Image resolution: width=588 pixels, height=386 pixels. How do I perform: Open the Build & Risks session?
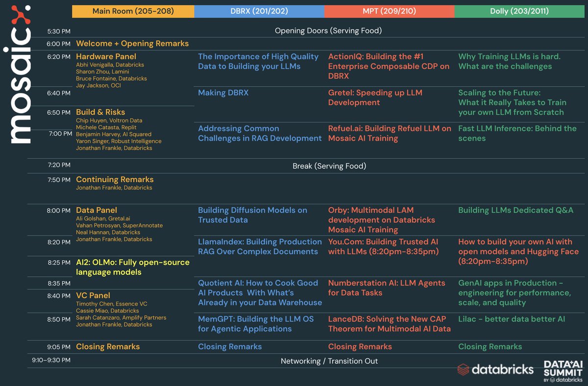pos(100,112)
